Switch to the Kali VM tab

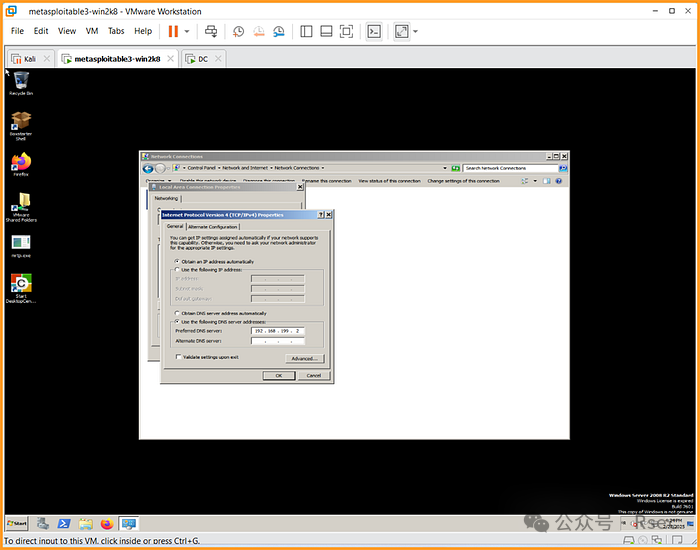point(25,59)
